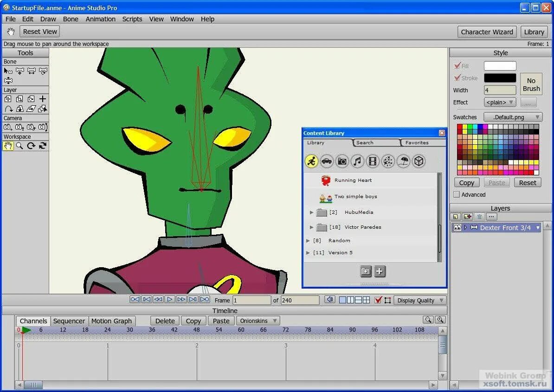Enable the Advanced checkbox
The width and height of the screenshot is (554, 392).
coord(457,194)
